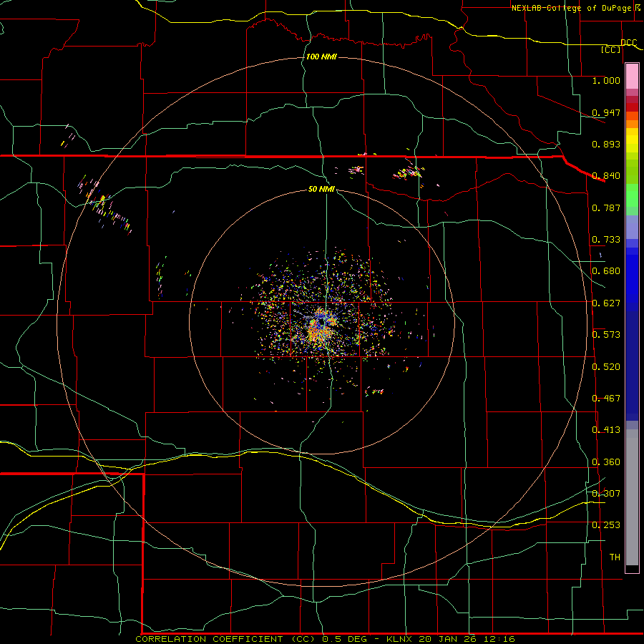Click the 100 NMI range ring label
This screenshot has width=644, height=644.
pos(321,57)
